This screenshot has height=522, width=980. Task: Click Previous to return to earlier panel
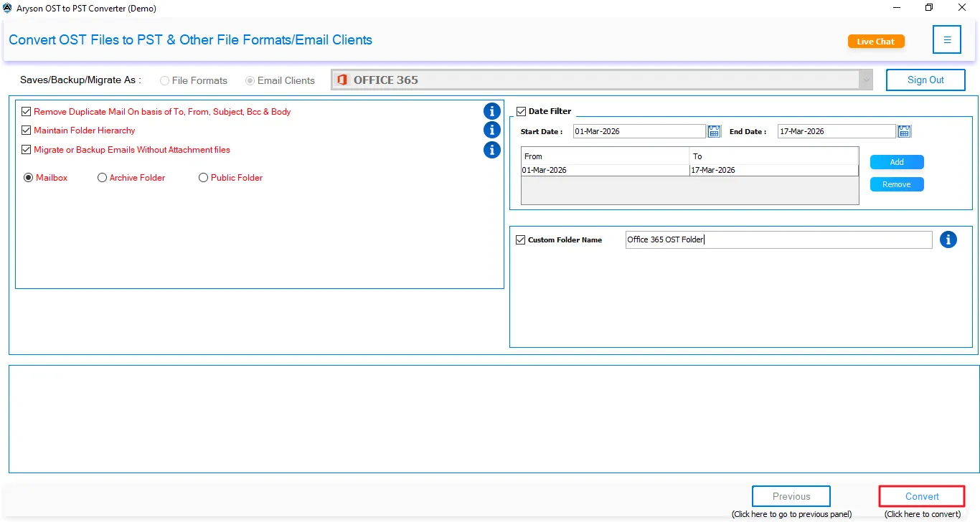791,496
